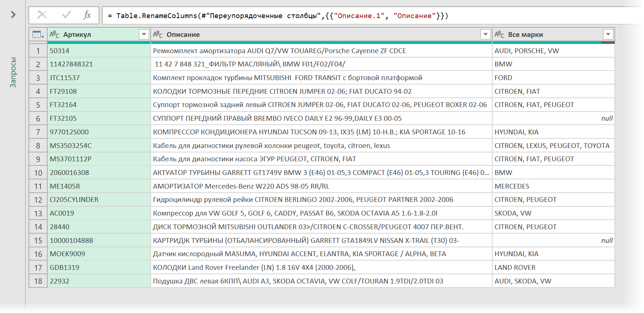
Task: Cancel formula edit with X icon
Action: coord(42,15)
